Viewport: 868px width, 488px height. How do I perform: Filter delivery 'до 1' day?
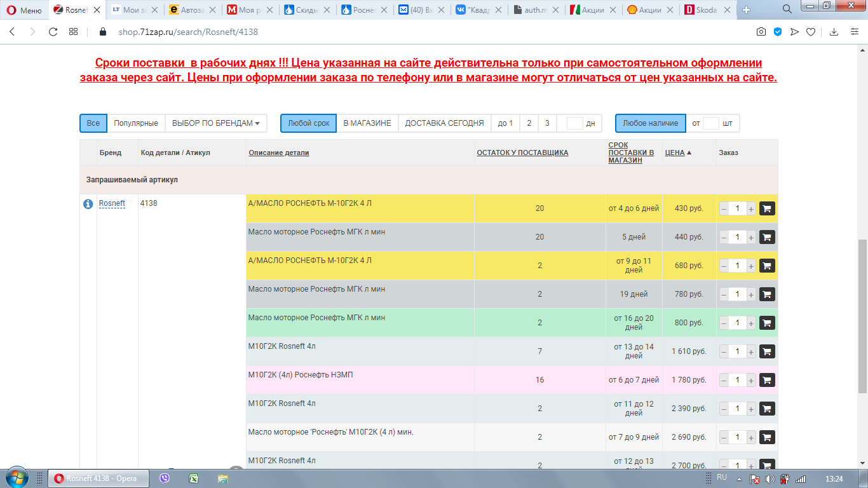506,123
